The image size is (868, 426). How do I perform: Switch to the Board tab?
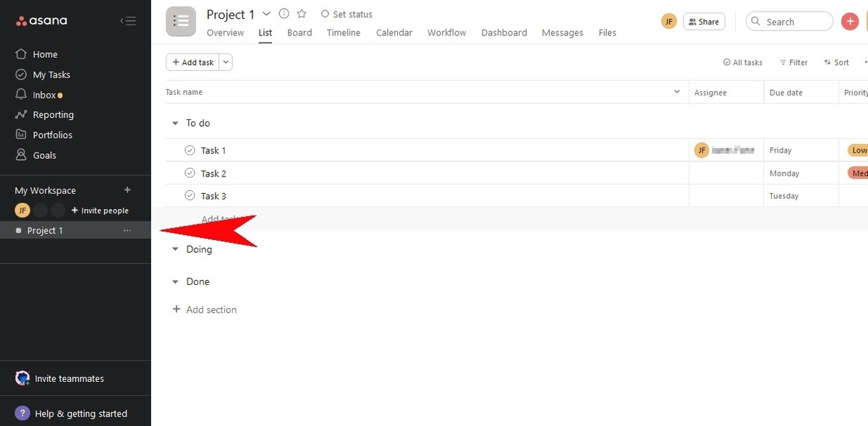(299, 33)
